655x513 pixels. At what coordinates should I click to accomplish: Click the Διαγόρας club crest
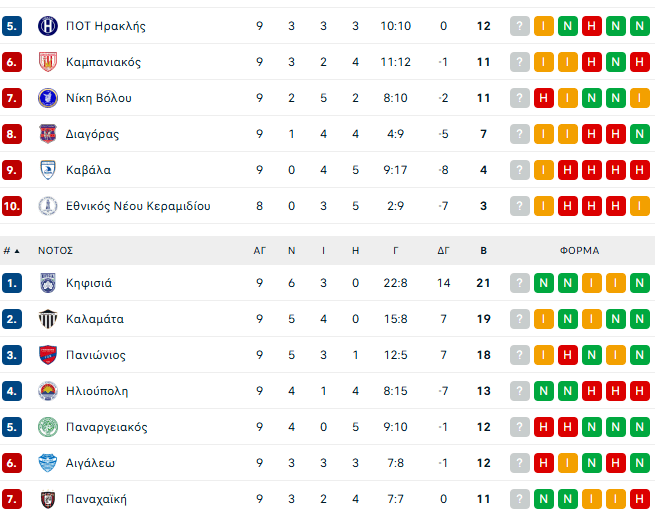coord(47,134)
